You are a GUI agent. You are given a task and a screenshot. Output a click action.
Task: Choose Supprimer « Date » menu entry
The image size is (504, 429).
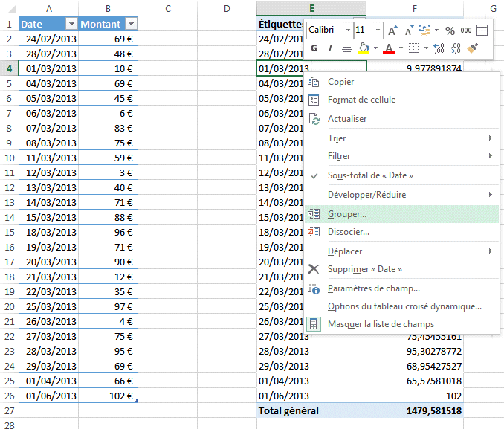[401, 269]
